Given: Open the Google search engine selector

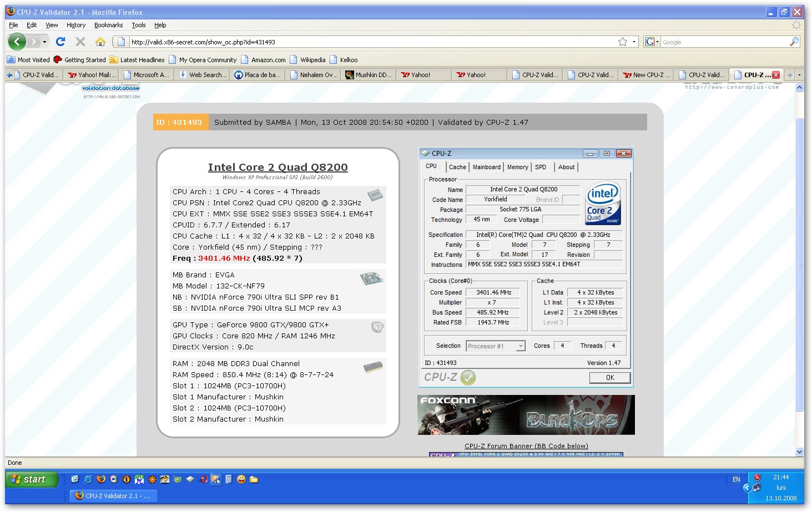Looking at the screenshot, I should [652, 42].
